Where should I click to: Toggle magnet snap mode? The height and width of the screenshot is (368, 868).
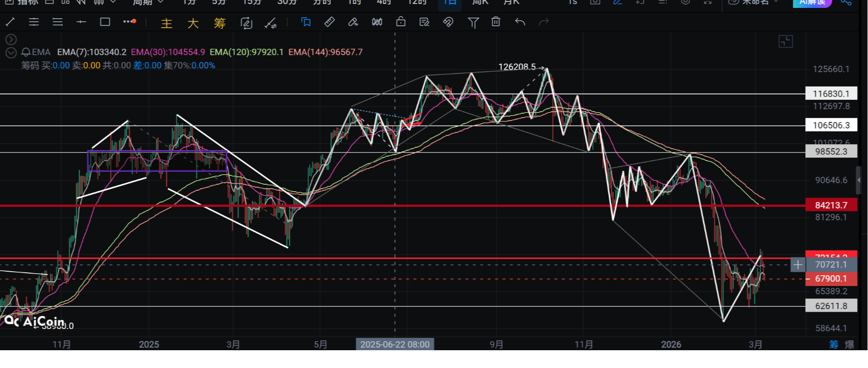[x=448, y=22]
